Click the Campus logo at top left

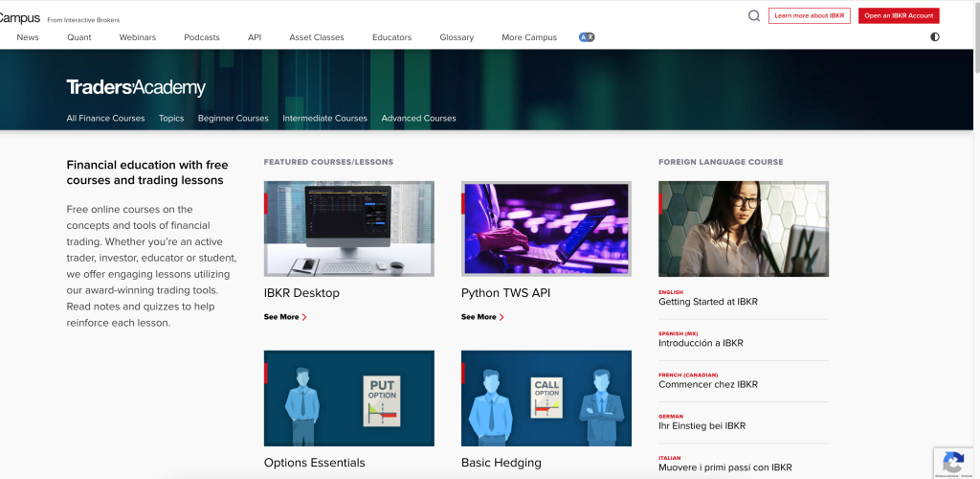point(19,17)
